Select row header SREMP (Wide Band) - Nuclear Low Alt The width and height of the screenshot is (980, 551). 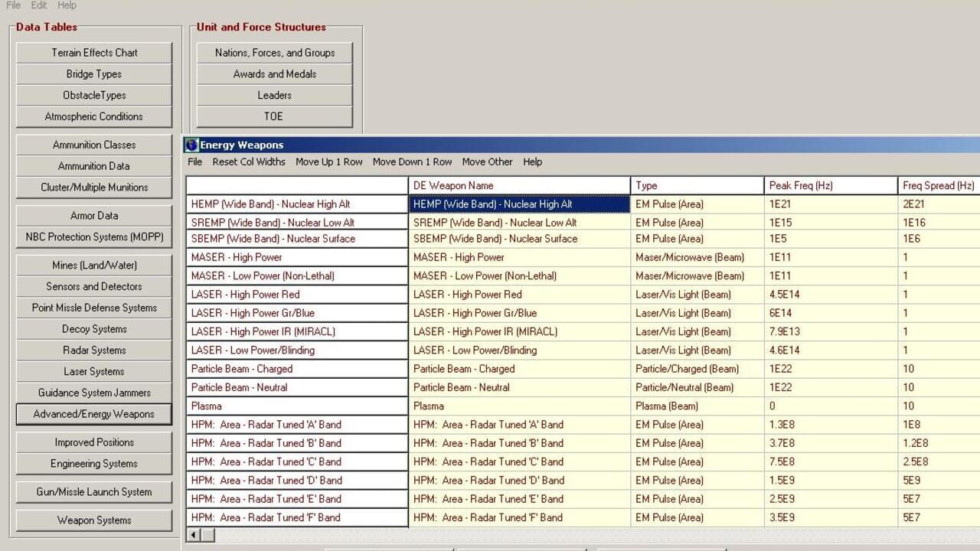[297, 223]
